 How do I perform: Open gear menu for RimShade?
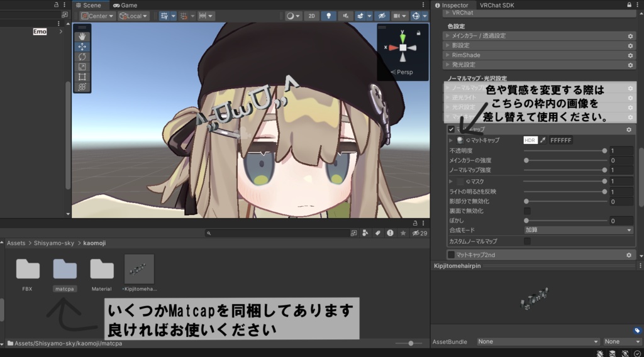coord(630,55)
